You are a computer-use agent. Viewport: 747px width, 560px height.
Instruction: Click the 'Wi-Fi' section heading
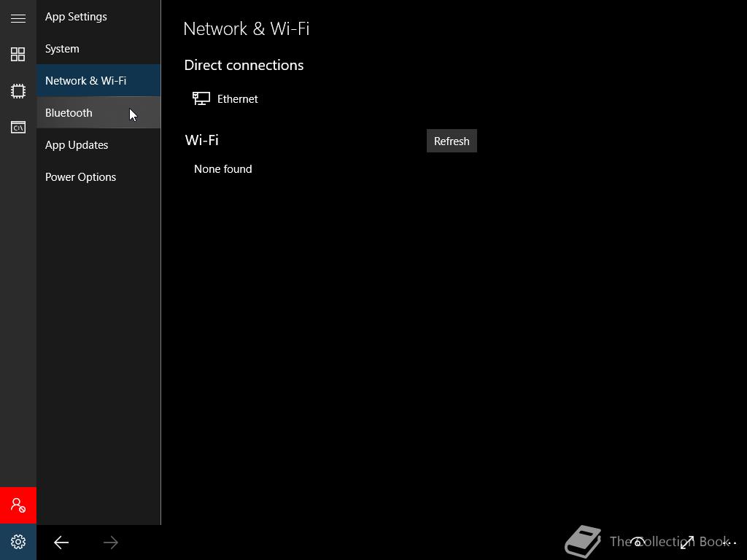coord(202,140)
